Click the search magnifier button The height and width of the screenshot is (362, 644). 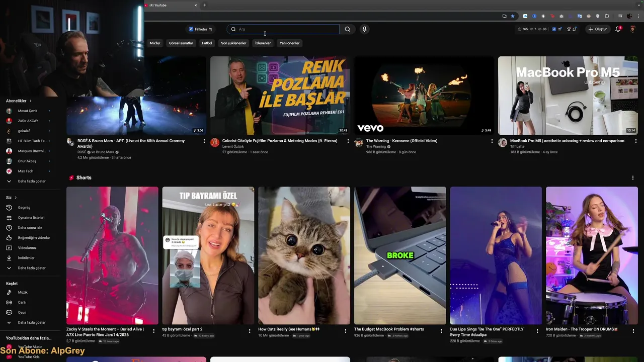point(347,29)
